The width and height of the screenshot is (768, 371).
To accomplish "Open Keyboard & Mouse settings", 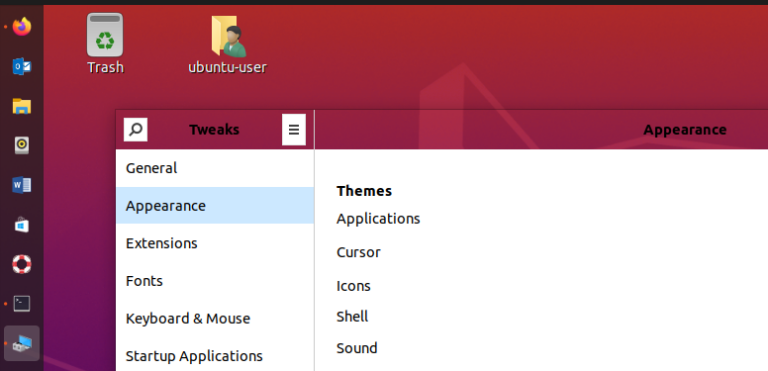I will coord(215,319).
